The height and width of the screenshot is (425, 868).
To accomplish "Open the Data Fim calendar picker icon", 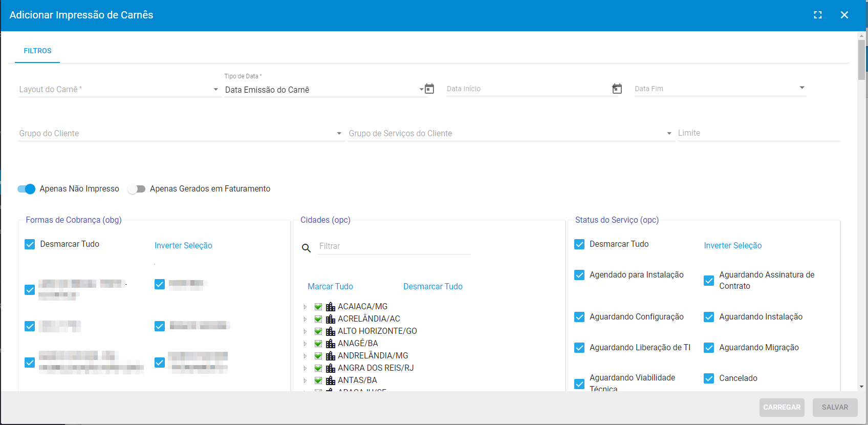I will 617,89.
